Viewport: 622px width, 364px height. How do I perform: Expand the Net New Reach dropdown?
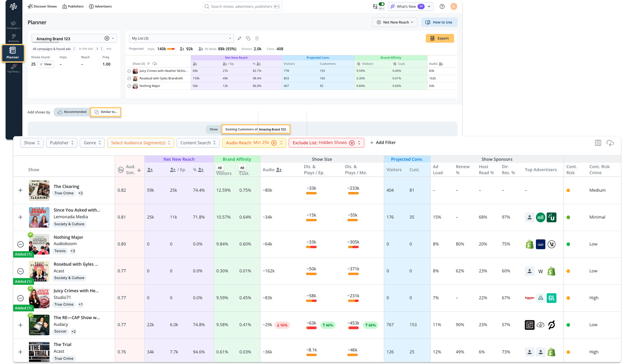pyautogui.click(x=395, y=22)
